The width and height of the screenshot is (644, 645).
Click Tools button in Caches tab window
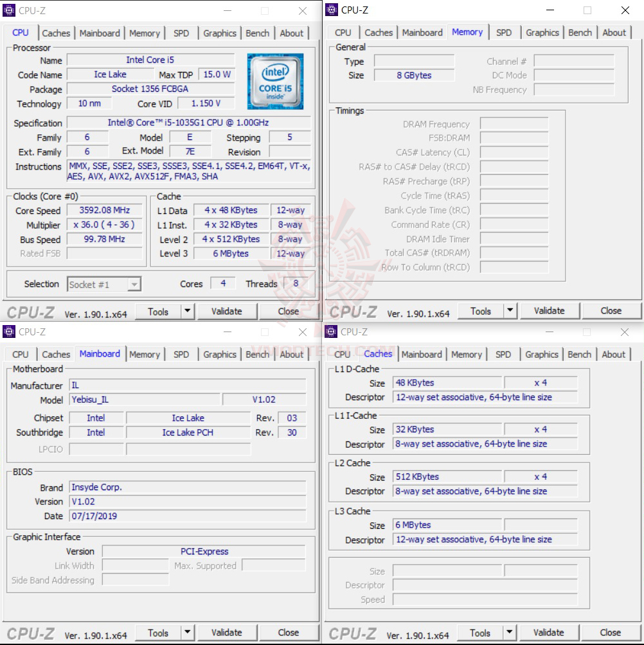[x=480, y=632]
